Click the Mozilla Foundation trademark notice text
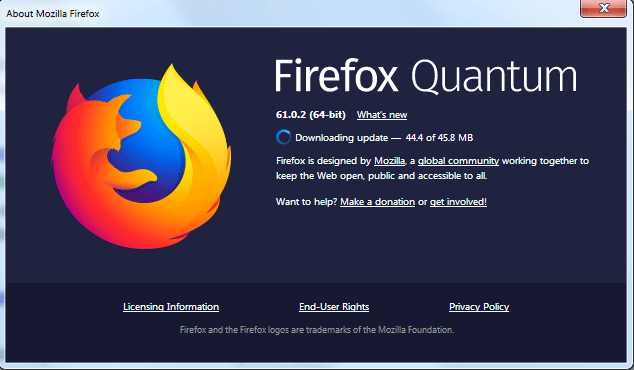Image resolution: width=634 pixels, height=370 pixels. click(317, 330)
